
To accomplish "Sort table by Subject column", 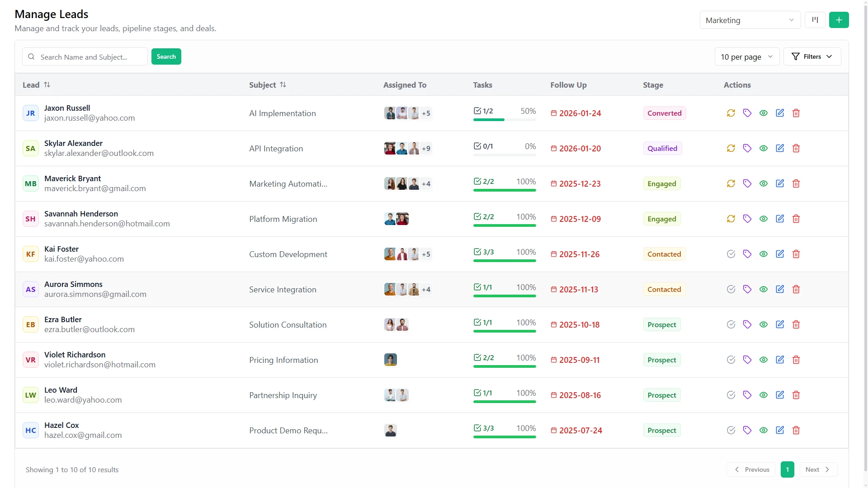I will [x=268, y=85].
